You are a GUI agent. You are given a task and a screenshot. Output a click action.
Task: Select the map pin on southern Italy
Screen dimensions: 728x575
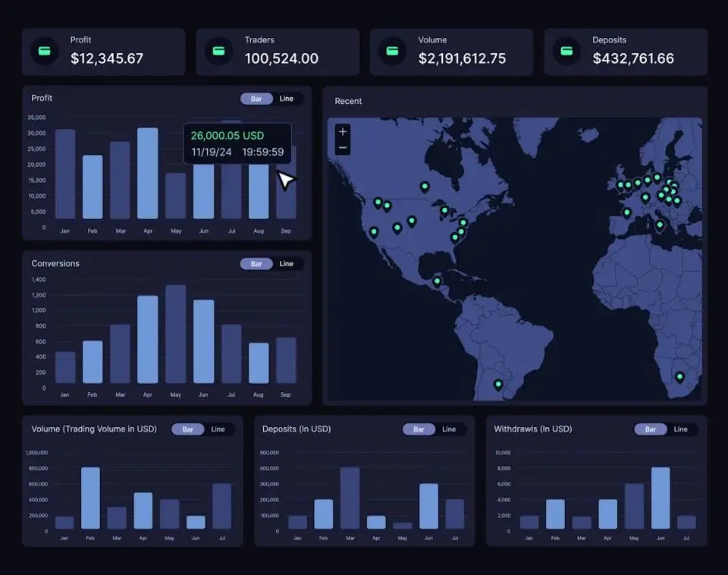[659, 226]
